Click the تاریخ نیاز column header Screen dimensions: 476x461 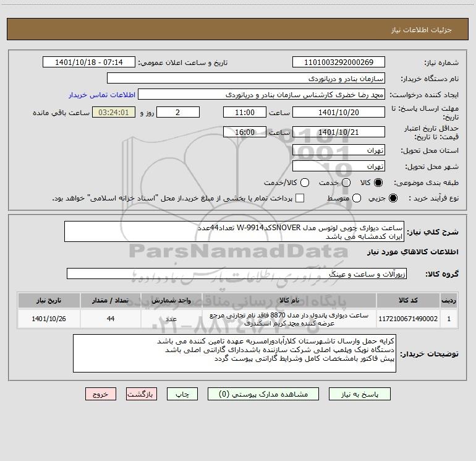click(49, 300)
